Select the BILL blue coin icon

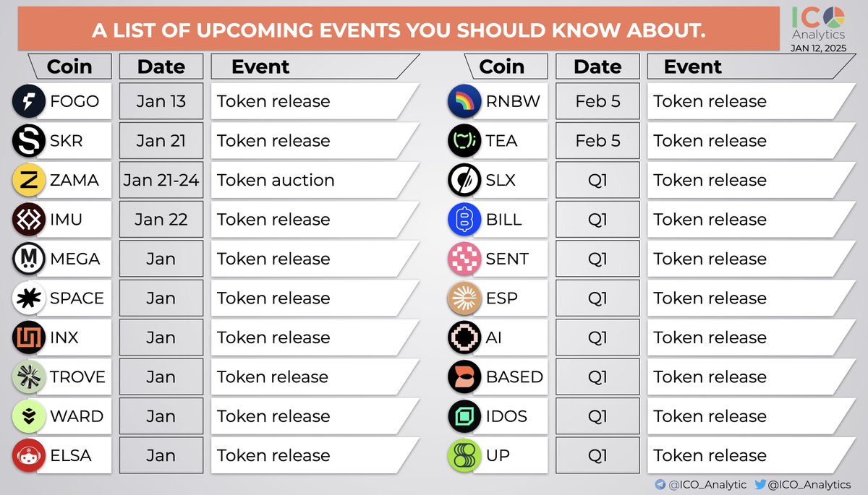(x=465, y=220)
